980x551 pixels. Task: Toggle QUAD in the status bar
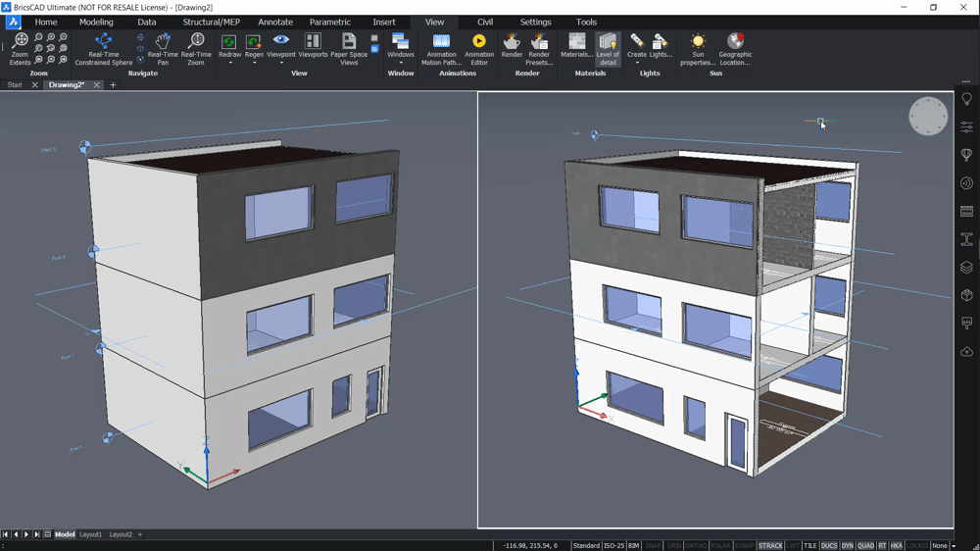point(865,546)
